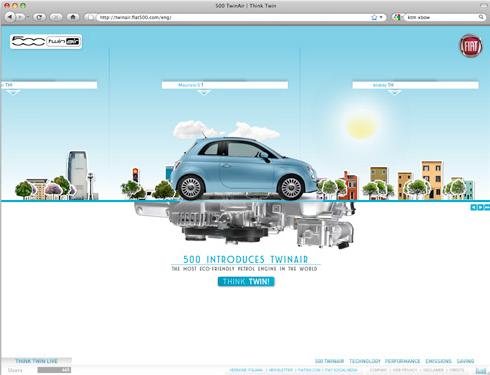Open the search engine selector icon
This screenshot has height=375, width=490.
(397, 17)
